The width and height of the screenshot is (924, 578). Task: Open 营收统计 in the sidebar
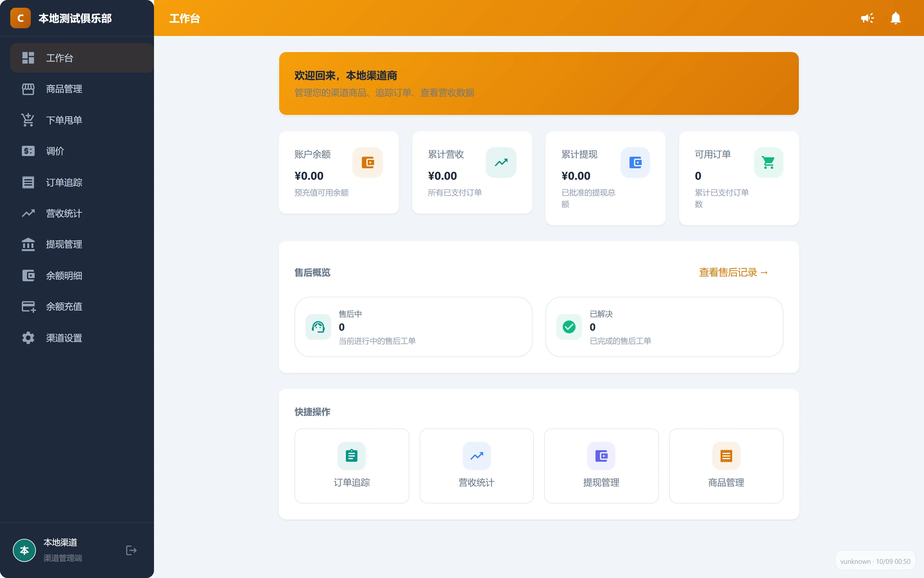pos(82,213)
